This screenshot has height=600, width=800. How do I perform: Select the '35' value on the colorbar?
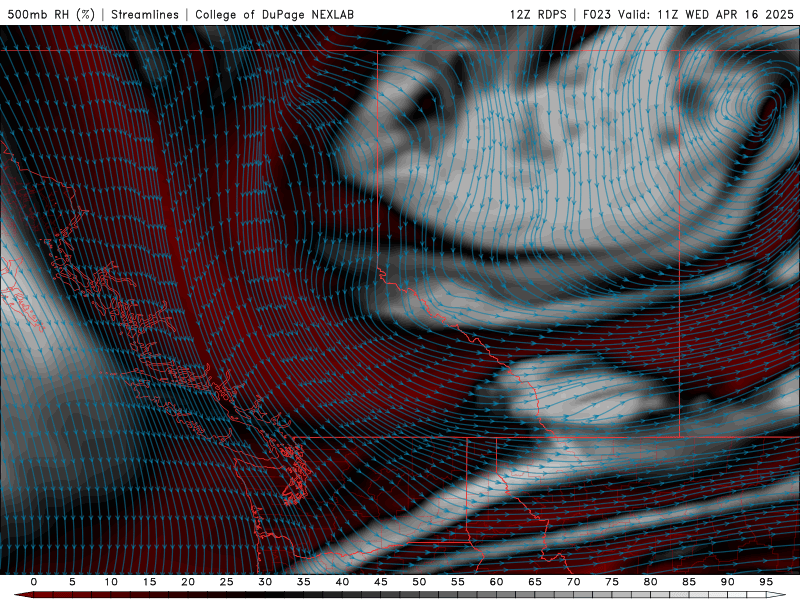(304, 582)
